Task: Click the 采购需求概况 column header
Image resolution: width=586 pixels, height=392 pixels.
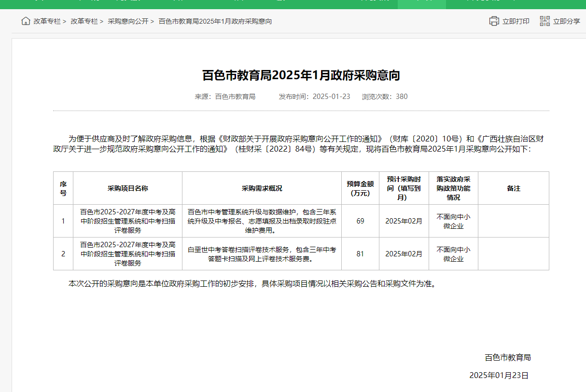Action: click(262, 188)
